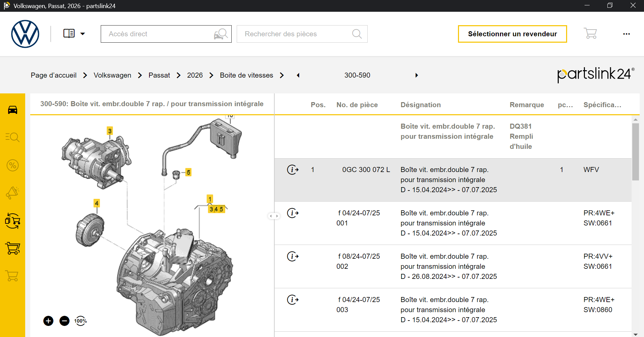Screen dimensions: 644x337
Task: Click specification WFV cell
Action: coord(591,170)
